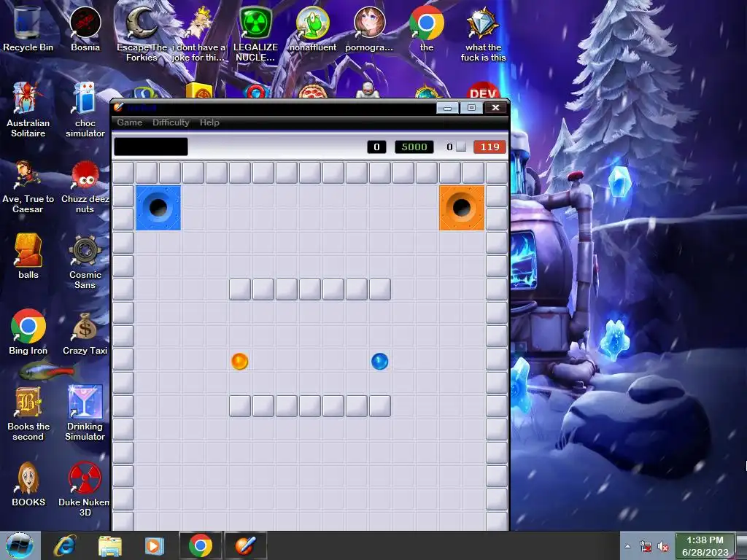The height and width of the screenshot is (560, 747).
Task: Select the Books the second icon
Action: click(x=28, y=413)
